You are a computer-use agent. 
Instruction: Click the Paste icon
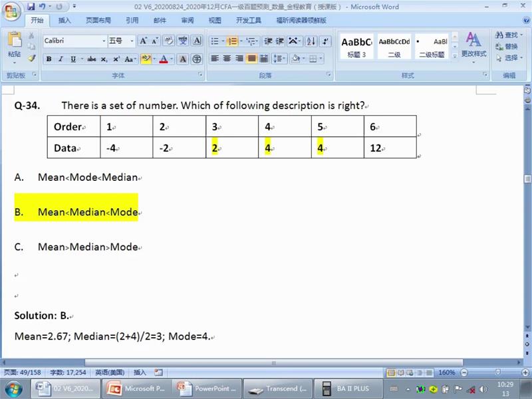point(14,40)
